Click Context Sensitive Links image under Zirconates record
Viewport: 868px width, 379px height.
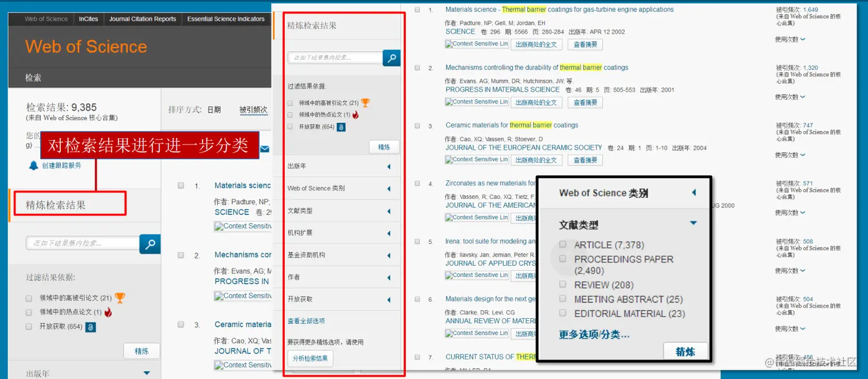(x=476, y=218)
